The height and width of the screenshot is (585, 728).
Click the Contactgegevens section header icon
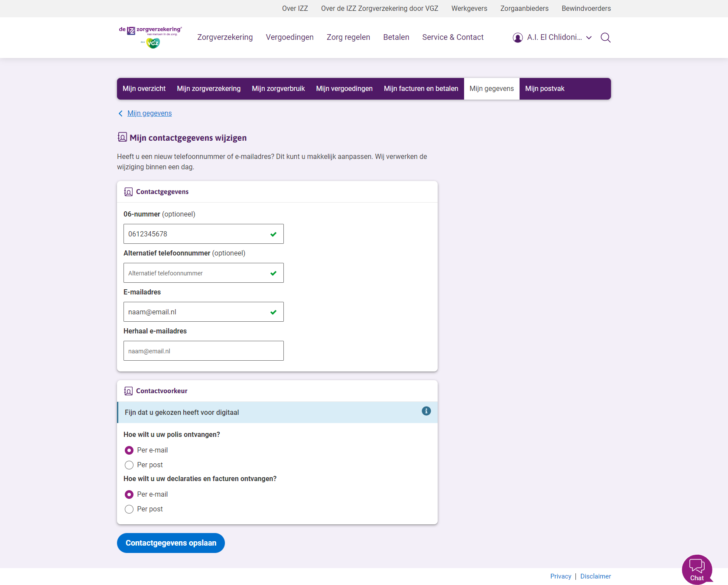coord(128,192)
